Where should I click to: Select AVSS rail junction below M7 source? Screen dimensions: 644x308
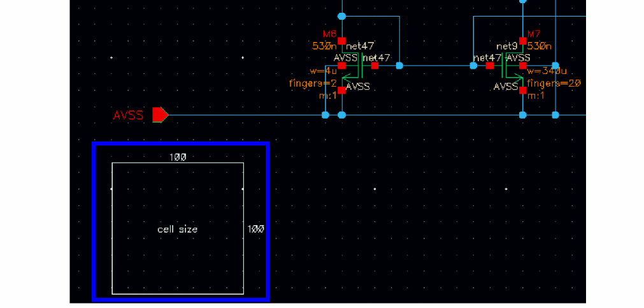pos(522,115)
